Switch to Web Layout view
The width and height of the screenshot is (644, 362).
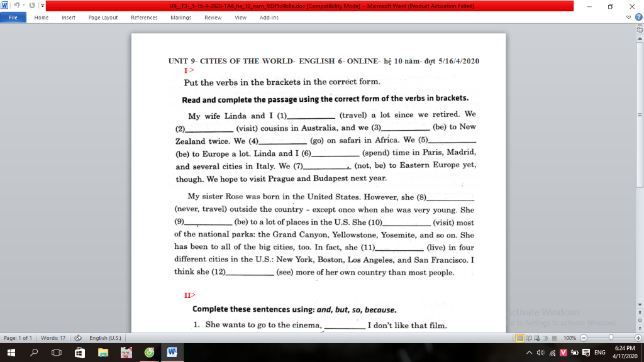[x=537, y=338]
